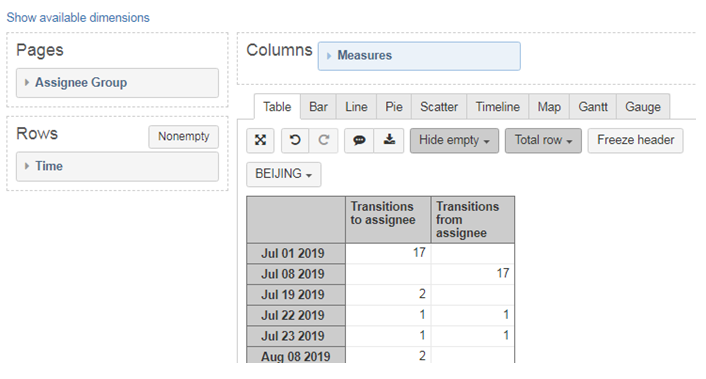706x379 pixels.
Task: Switch to the Gantt tab
Action: point(593,107)
